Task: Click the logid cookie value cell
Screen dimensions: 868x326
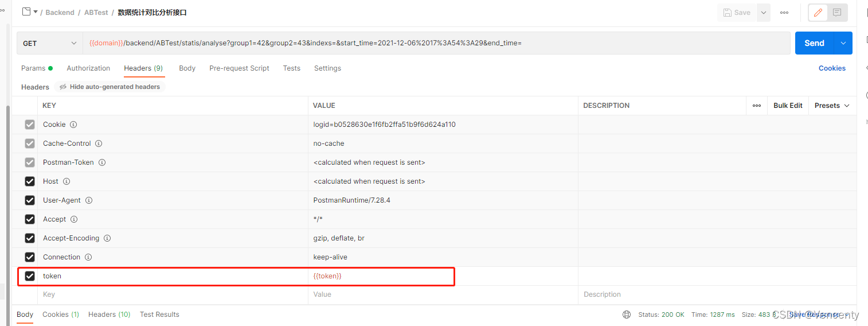Action: (443, 125)
